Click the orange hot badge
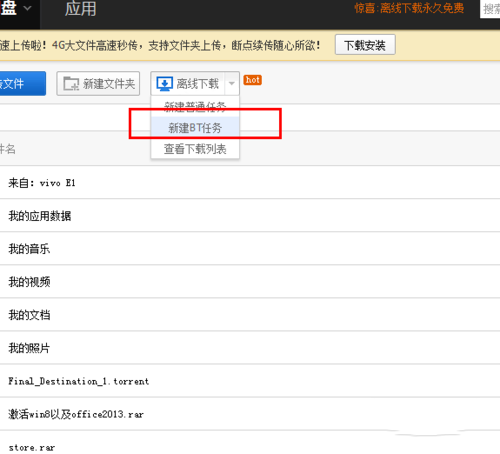This screenshot has width=500, height=454. click(x=252, y=80)
